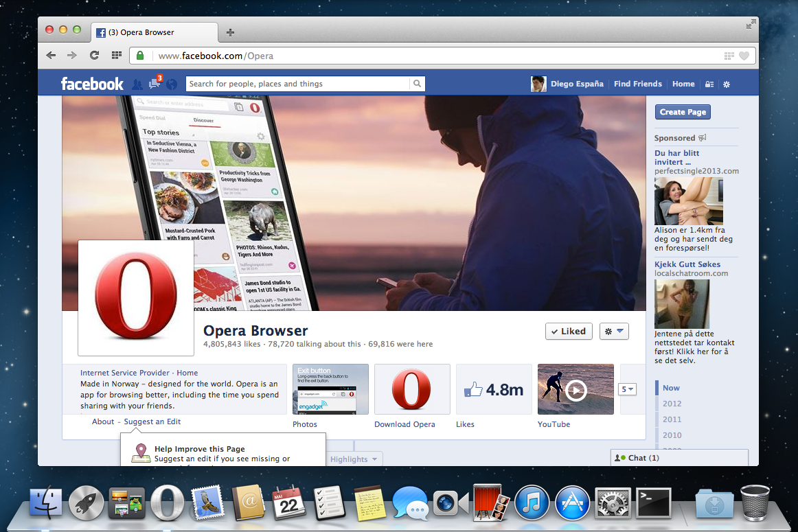798x532 pixels.
Task: Open Facebook messages icon with badge 3
Action: (x=155, y=83)
